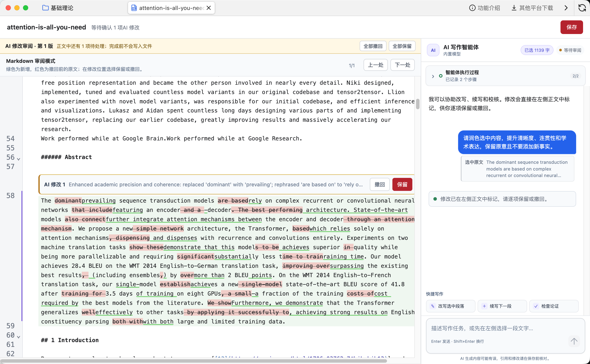Click the refresh sync icon

[x=582, y=8]
